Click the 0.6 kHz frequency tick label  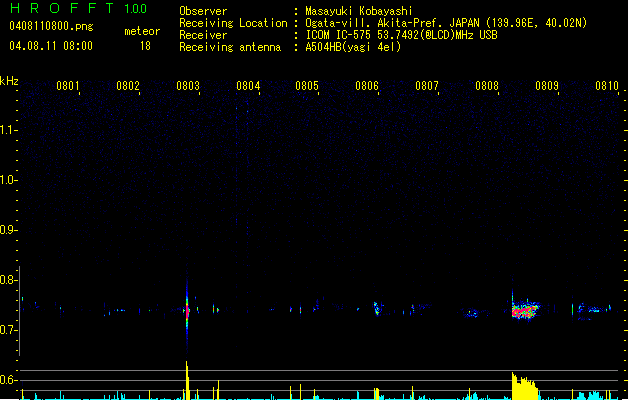tap(7, 380)
